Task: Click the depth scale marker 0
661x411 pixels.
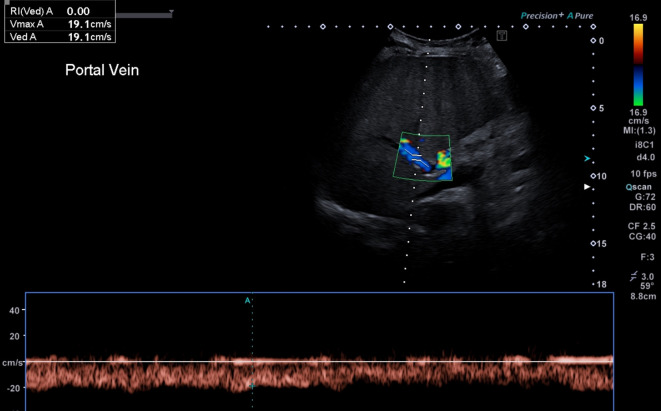Action: [x=602, y=41]
